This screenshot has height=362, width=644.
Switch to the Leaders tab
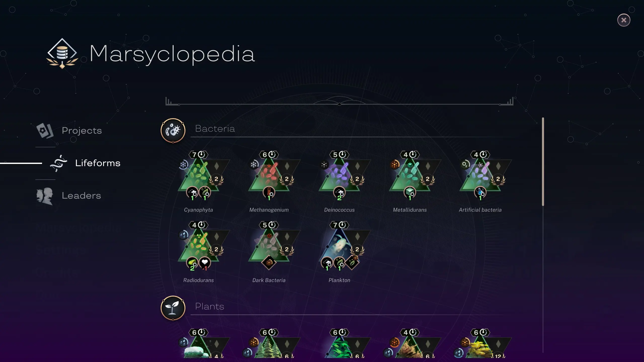[x=69, y=196]
